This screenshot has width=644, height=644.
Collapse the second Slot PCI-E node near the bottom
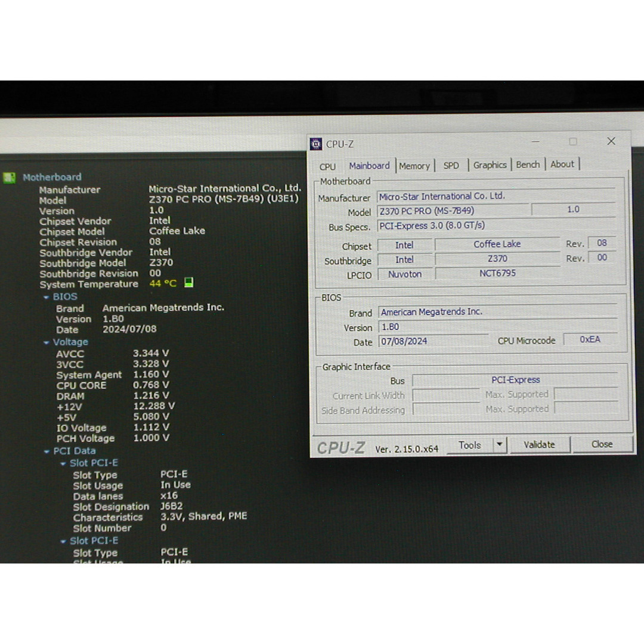pyautogui.click(x=63, y=541)
